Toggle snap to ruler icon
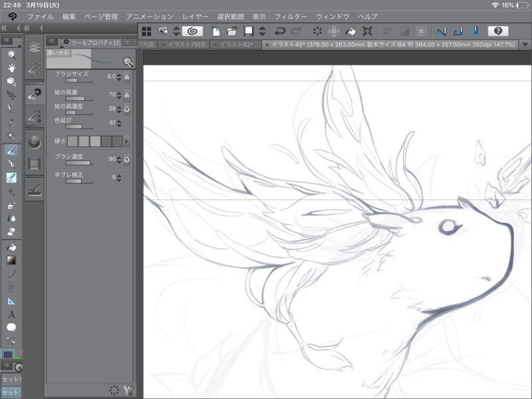 click(x=441, y=31)
